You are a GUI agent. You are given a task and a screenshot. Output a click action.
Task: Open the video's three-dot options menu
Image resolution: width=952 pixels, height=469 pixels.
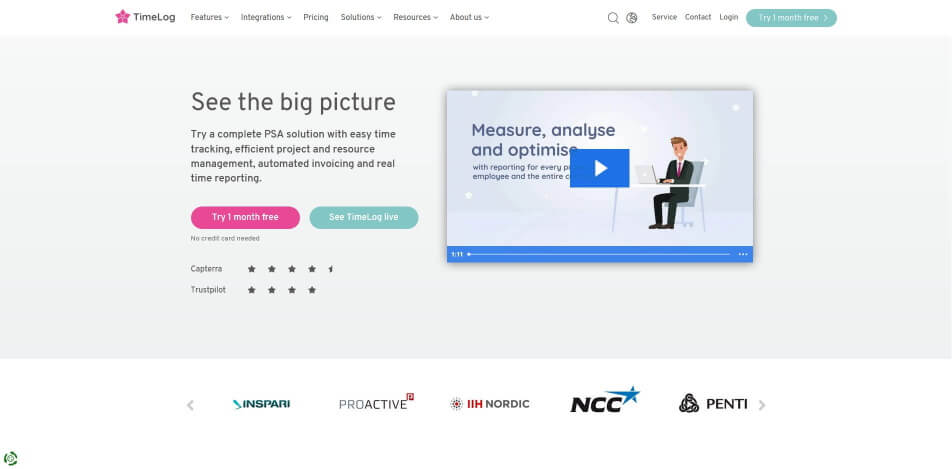coord(743,254)
